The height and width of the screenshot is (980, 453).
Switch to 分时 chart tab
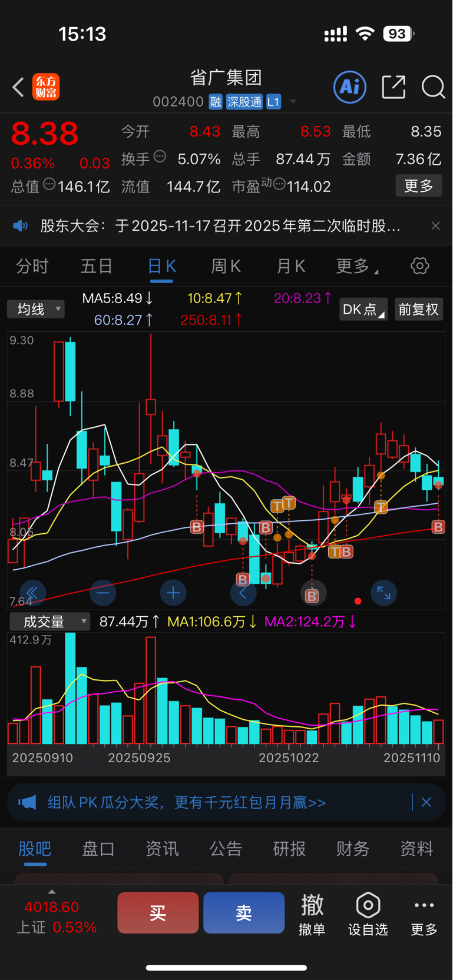[x=32, y=266]
